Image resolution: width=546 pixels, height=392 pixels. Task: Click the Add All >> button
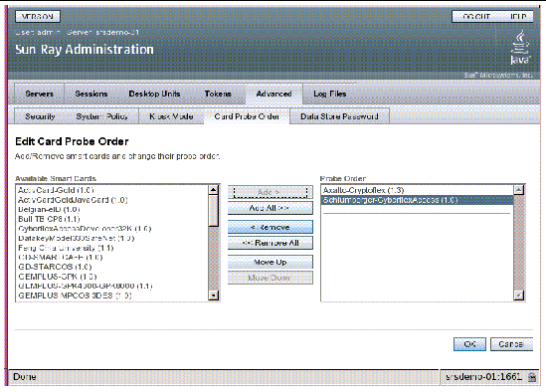point(271,208)
